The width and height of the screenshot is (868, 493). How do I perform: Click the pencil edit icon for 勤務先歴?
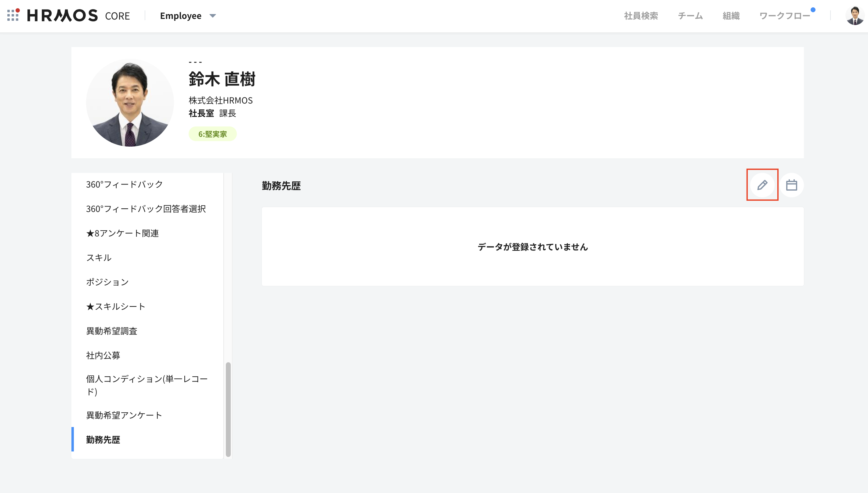[762, 185]
